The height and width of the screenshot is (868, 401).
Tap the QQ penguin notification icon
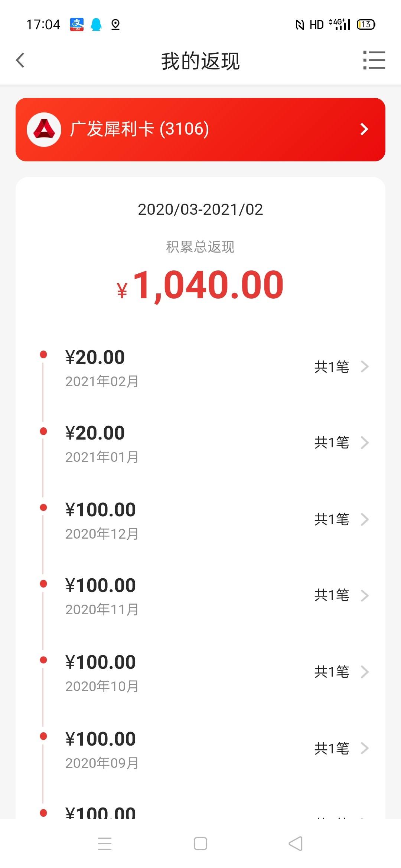(x=96, y=24)
